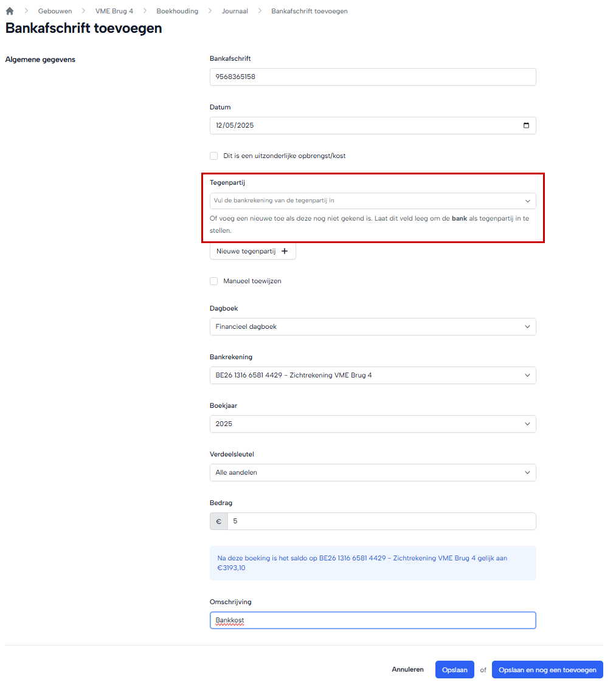The image size is (616, 685).
Task: Open Boekhouding breadcrumb link
Action: coord(178,11)
